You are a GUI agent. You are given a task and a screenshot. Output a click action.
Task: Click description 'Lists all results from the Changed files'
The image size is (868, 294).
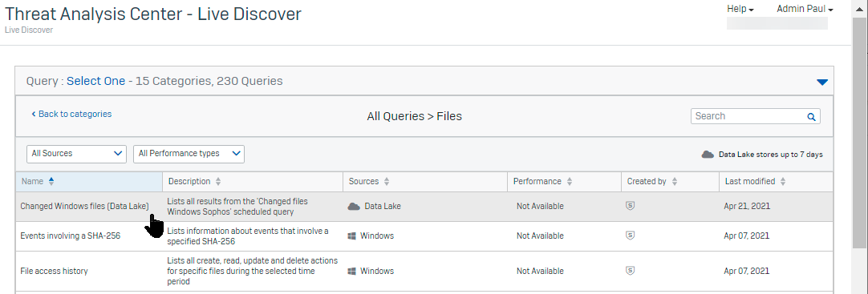point(237,206)
